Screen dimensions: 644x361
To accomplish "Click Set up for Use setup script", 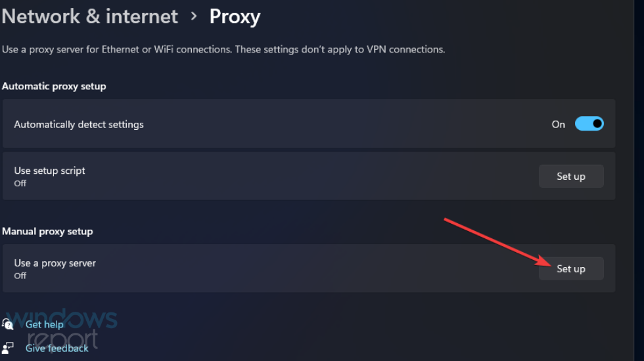I will (570, 176).
